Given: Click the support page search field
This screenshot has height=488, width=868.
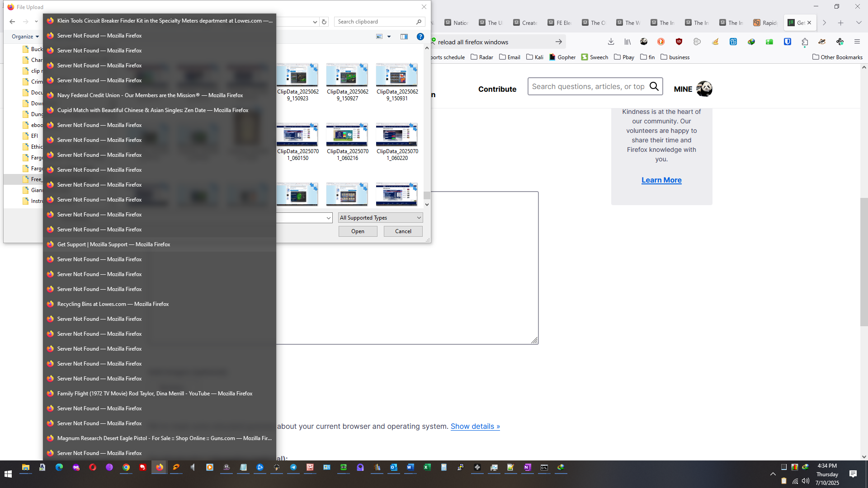Looking at the screenshot, I should point(588,86).
